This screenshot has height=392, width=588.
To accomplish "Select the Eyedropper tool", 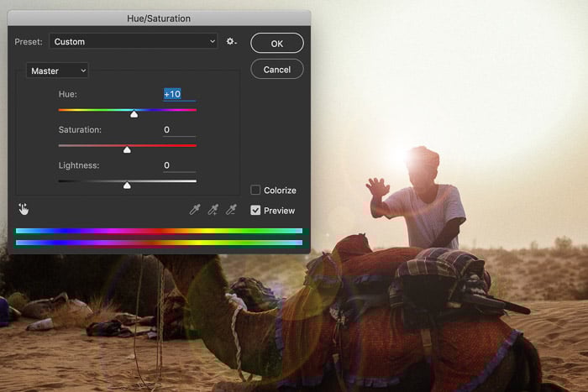I will (x=195, y=210).
